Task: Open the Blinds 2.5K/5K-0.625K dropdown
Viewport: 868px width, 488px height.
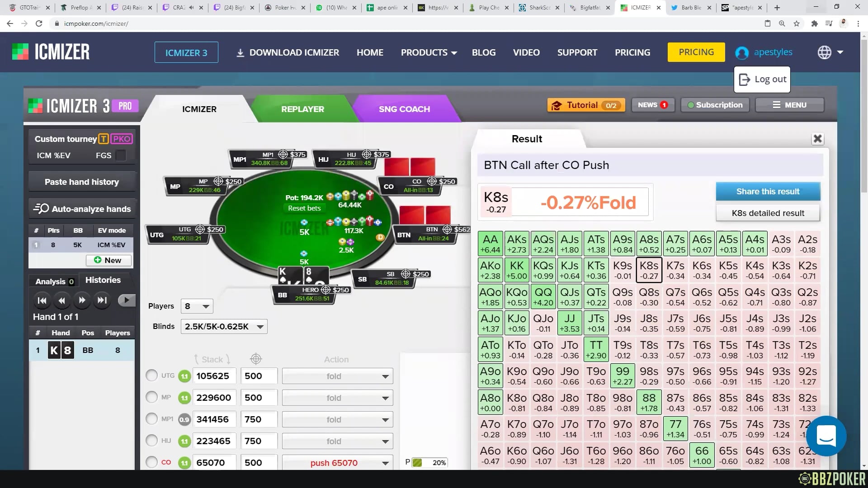Action: (x=223, y=326)
